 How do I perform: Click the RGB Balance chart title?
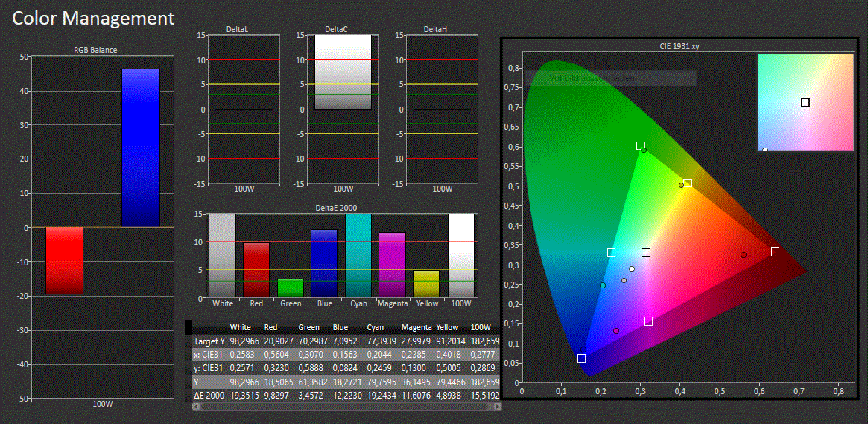pos(95,50)
